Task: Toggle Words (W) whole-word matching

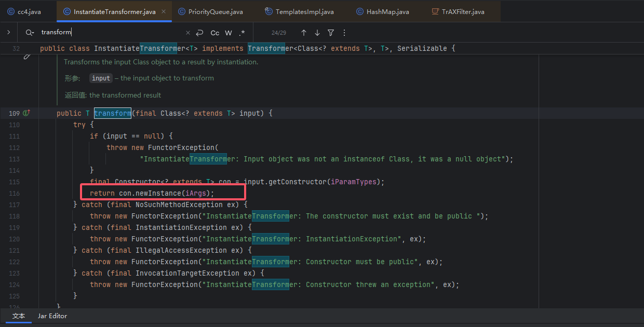Action: pyautogui.click(x=229, y=33)
